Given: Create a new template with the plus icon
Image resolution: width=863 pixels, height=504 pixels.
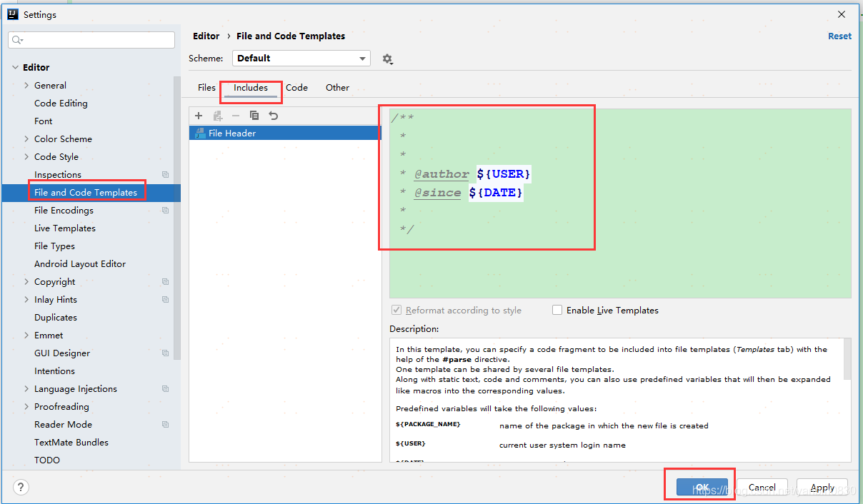Looking at the screenshot, I should pos(199,115).
